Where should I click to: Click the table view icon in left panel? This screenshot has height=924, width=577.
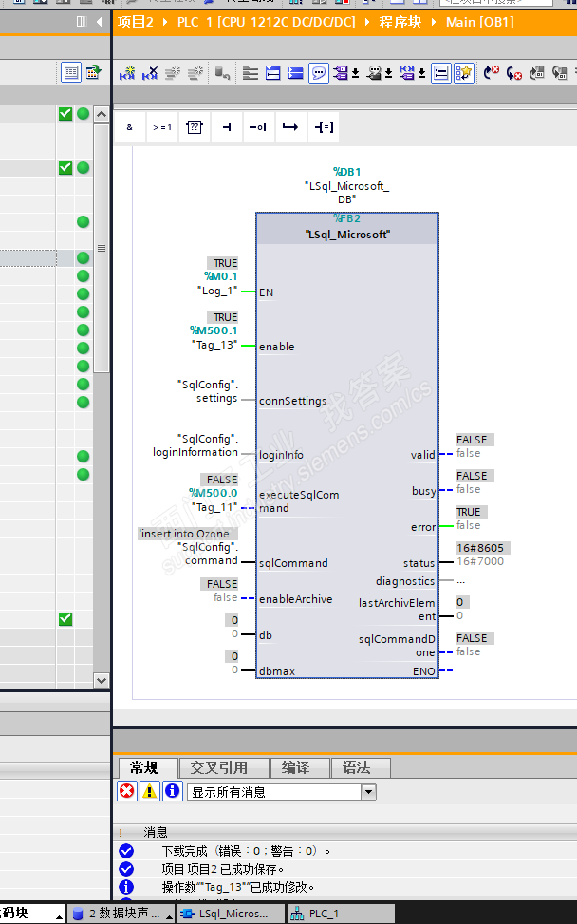[71, 72]
